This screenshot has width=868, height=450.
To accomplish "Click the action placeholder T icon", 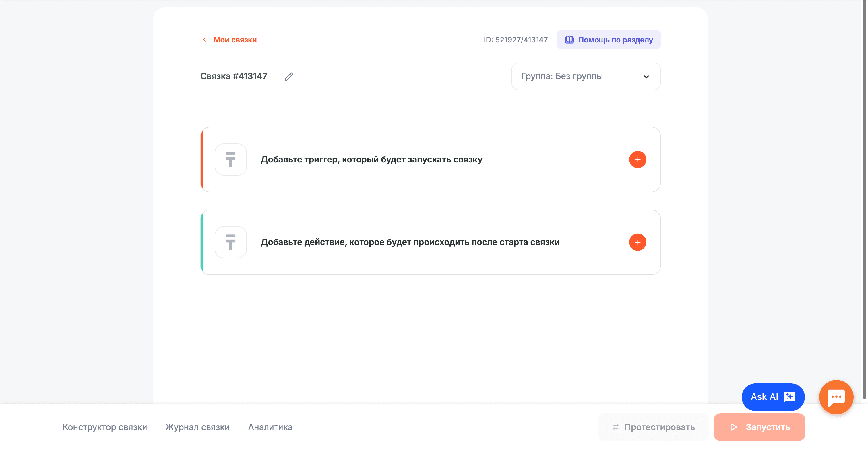I will [230, 242].
